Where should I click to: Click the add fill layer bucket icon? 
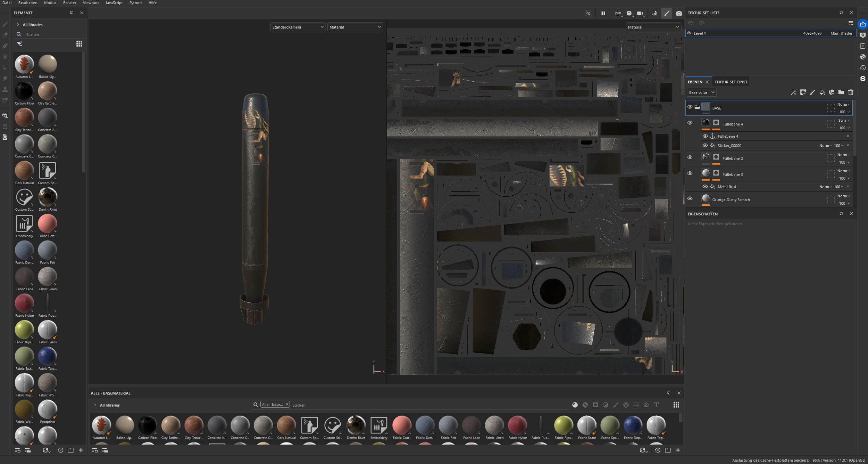pos(822,92)
